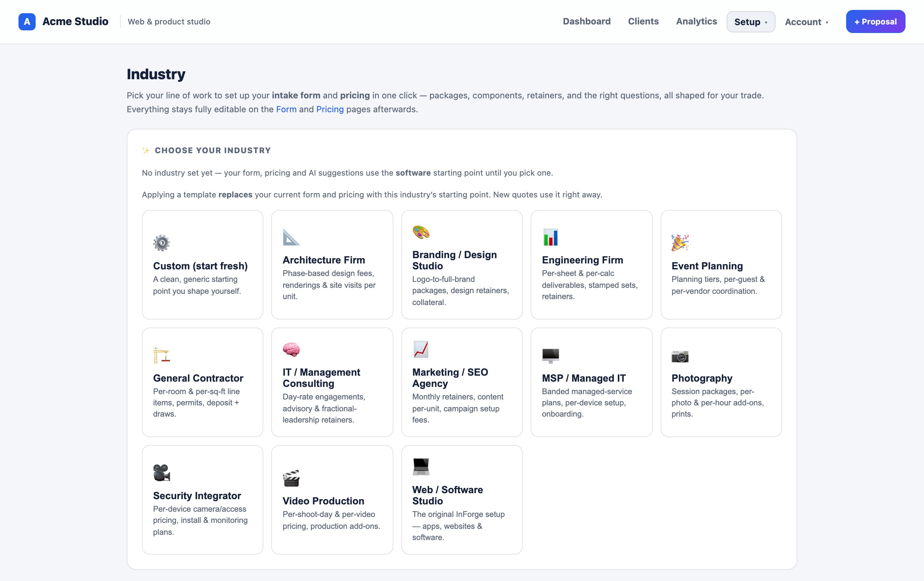Click the 'Industry' page heading
Screen dimensions: 924x581
point(156,74)
